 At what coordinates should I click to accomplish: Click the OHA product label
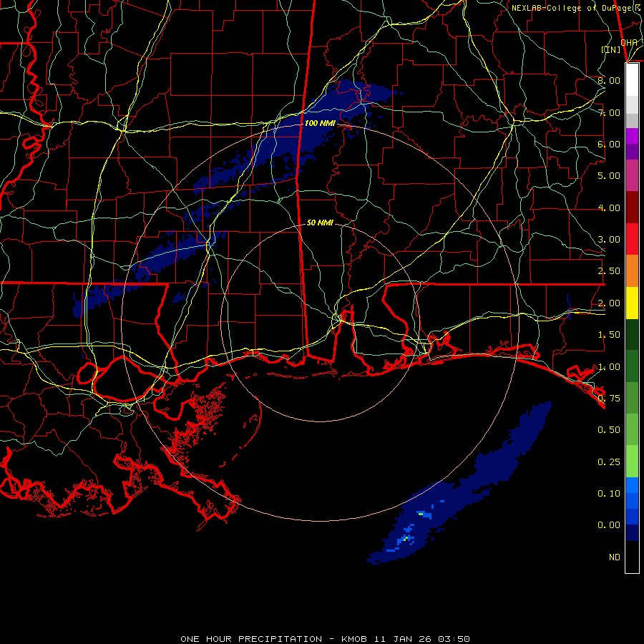click(629, 42)
